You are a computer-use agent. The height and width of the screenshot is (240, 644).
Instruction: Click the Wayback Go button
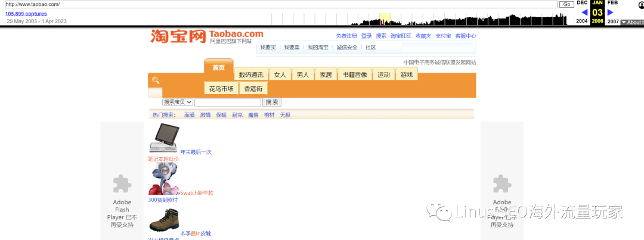567,4
